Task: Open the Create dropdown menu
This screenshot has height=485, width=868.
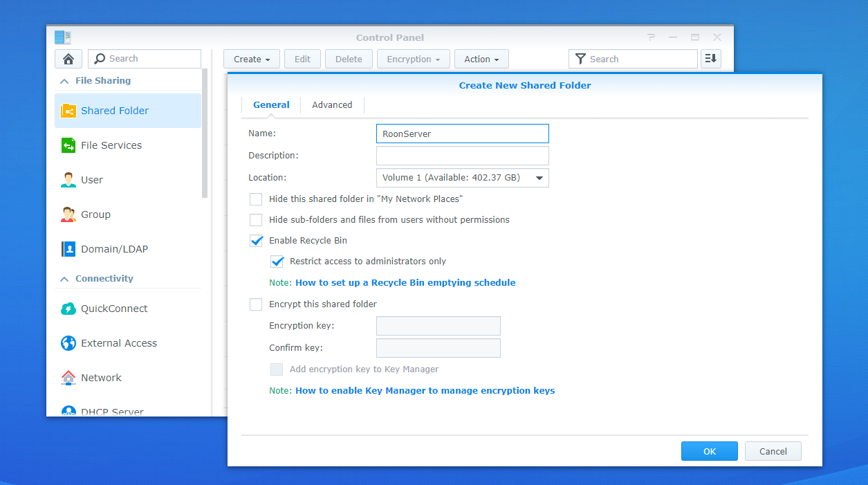Action: [252, 60]
